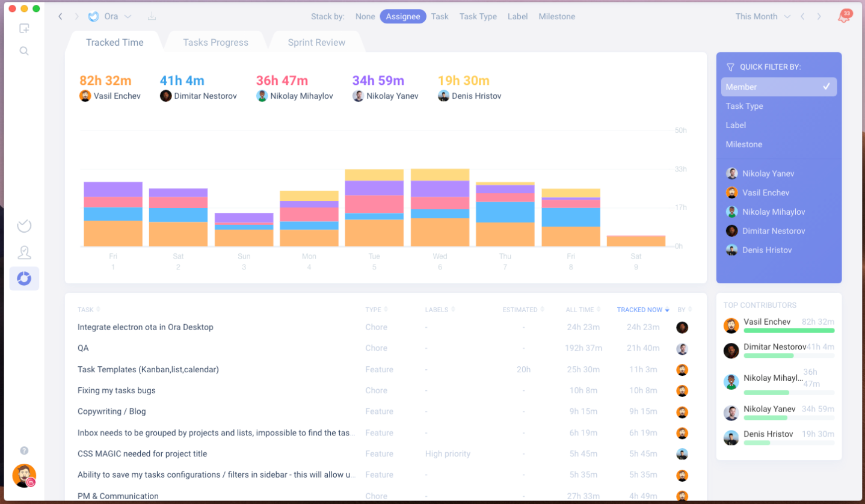This screenshot has width=865, height=504.
Task: Select the Tracked Time tab
Action: (114, 42)
